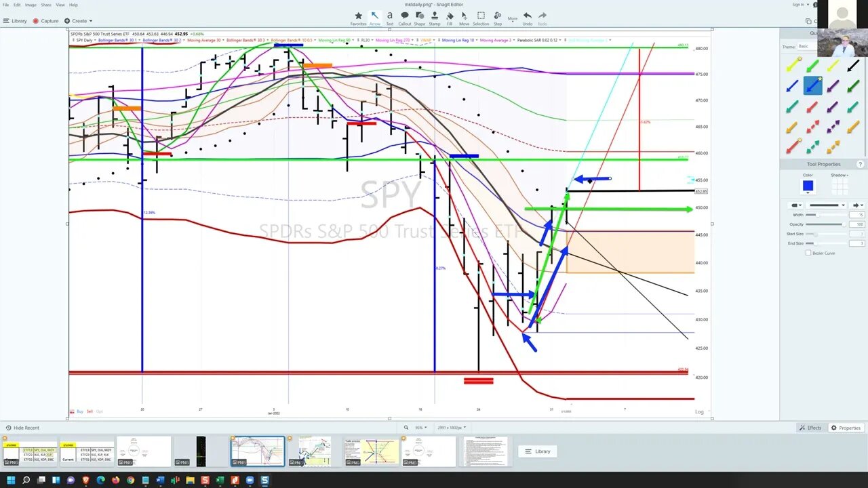Open the text document thumbnail
868x488 pixels.
click(486, 452)
